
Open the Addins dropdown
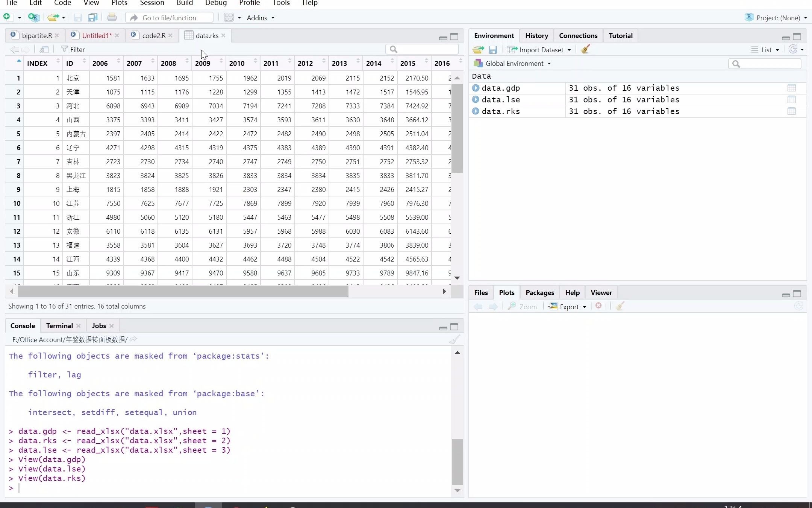(260, 18)
